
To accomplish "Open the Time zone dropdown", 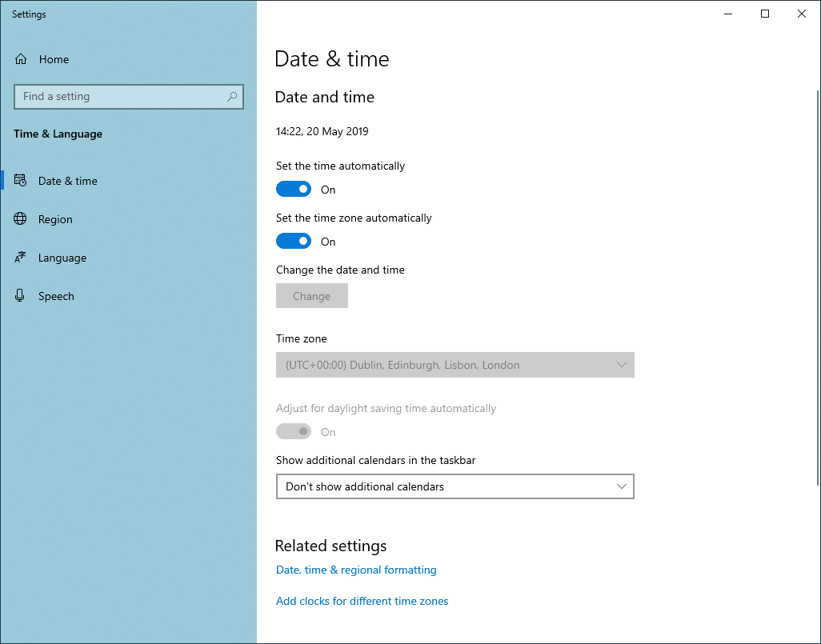I will click(455, 365).
